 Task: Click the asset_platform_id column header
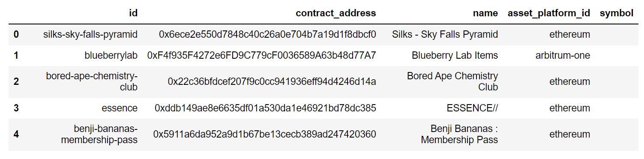(549, 13)
